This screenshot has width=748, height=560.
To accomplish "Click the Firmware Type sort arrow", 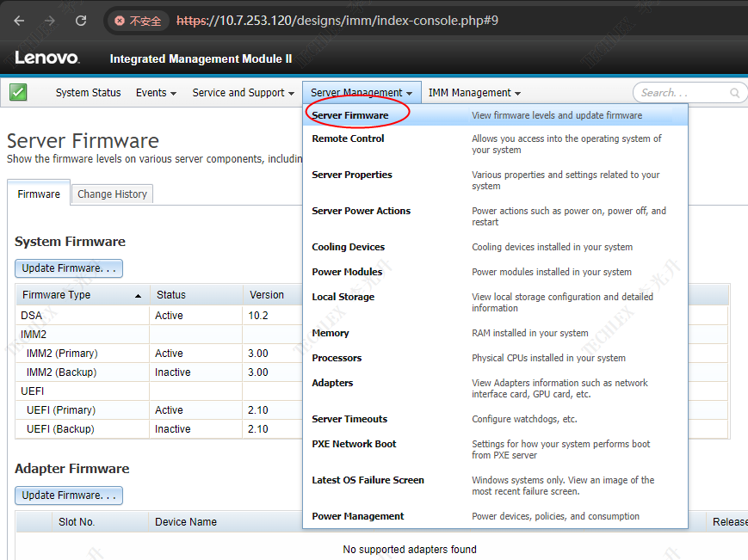I will point(138,296).
